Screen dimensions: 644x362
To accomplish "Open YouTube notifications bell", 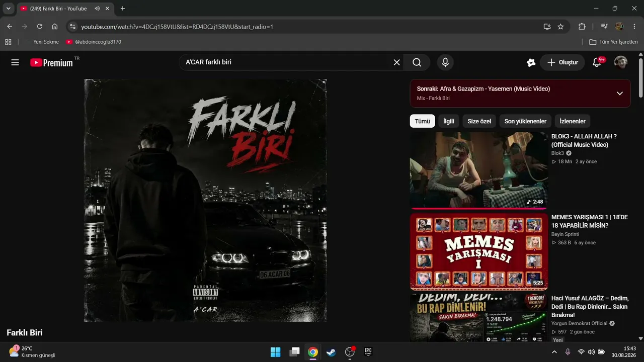I will click(597, 62).
